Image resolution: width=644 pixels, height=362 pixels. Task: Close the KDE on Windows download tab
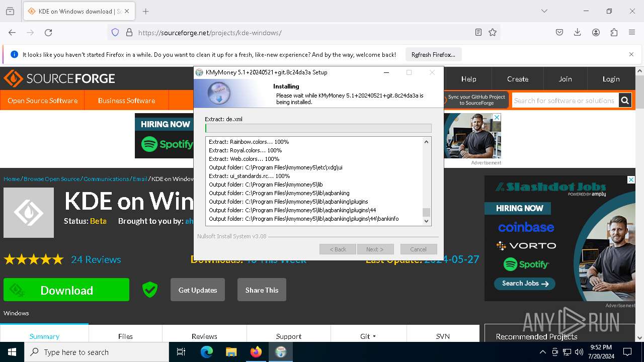(x=127, y=11)
